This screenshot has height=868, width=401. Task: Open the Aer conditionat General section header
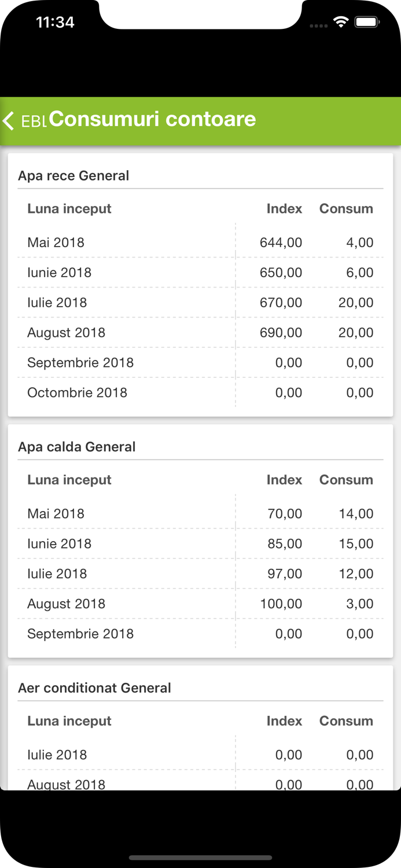(94, 688)
